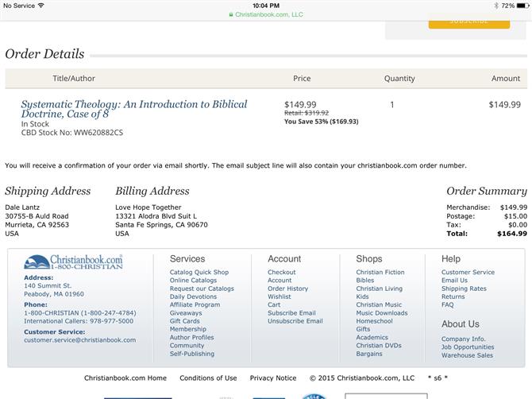Open Author Profiles link

191,337
